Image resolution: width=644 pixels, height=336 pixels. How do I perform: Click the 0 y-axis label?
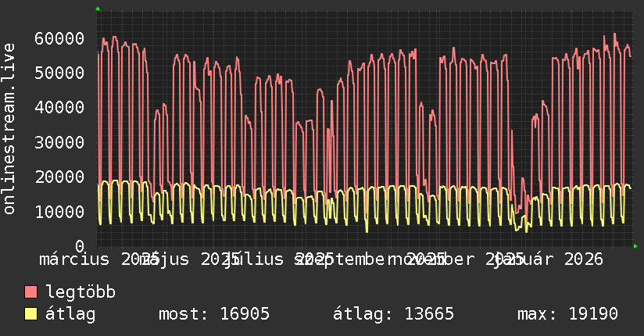(x=80, y=246)
